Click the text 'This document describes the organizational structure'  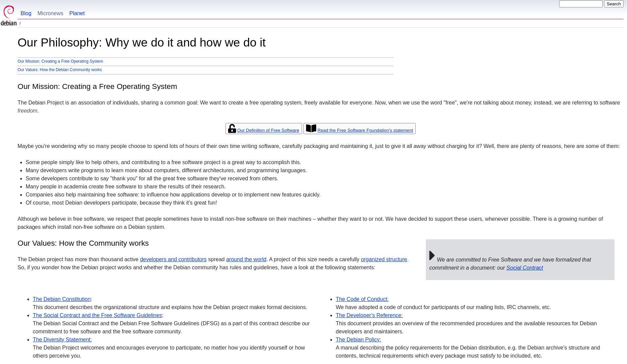pos(170,307)
